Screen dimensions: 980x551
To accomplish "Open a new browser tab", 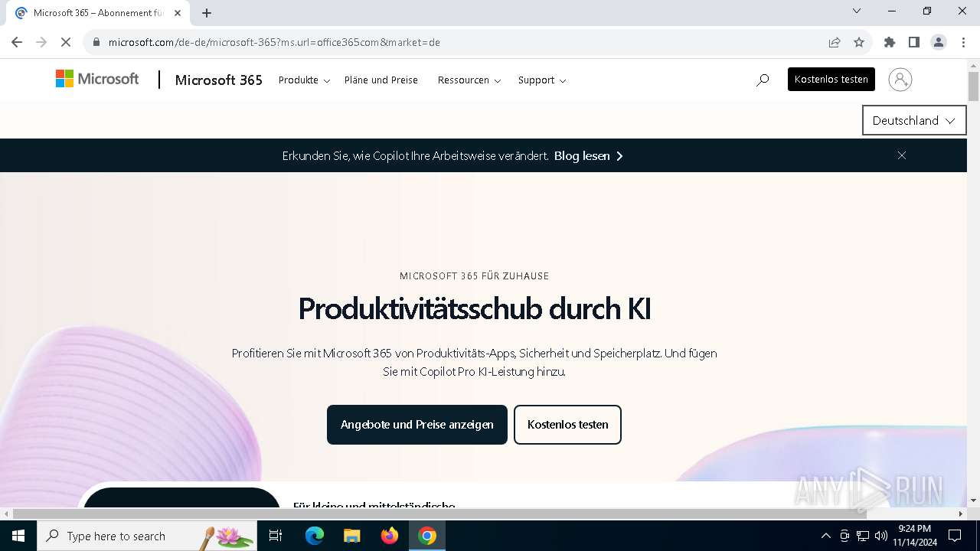I will point(207,13).
